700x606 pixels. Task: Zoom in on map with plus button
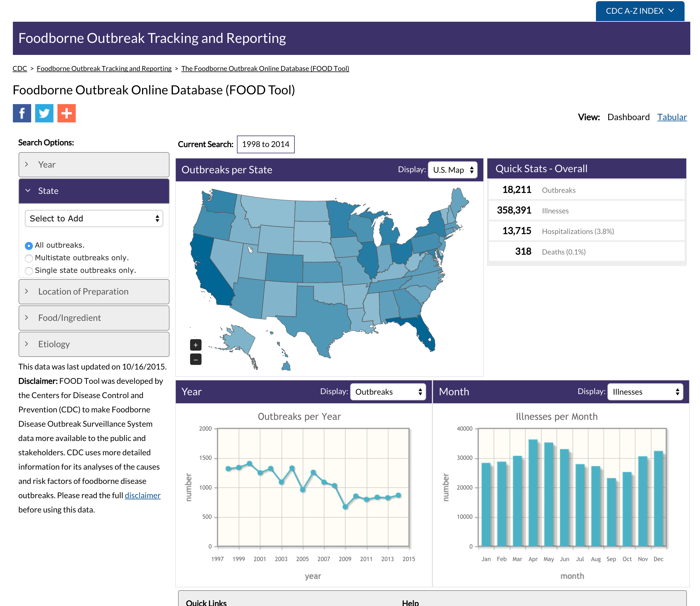[x=196, y=345]
